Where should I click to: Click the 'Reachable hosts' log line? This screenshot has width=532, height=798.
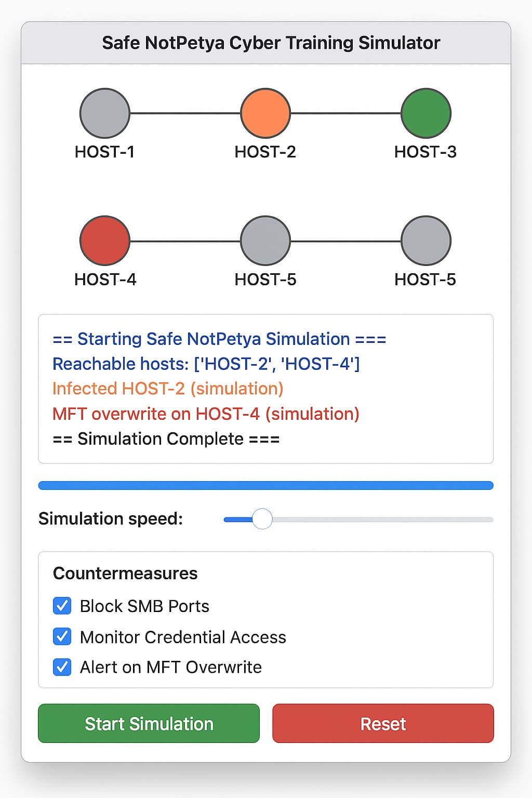pyautogui.click(x=206, y=364)
